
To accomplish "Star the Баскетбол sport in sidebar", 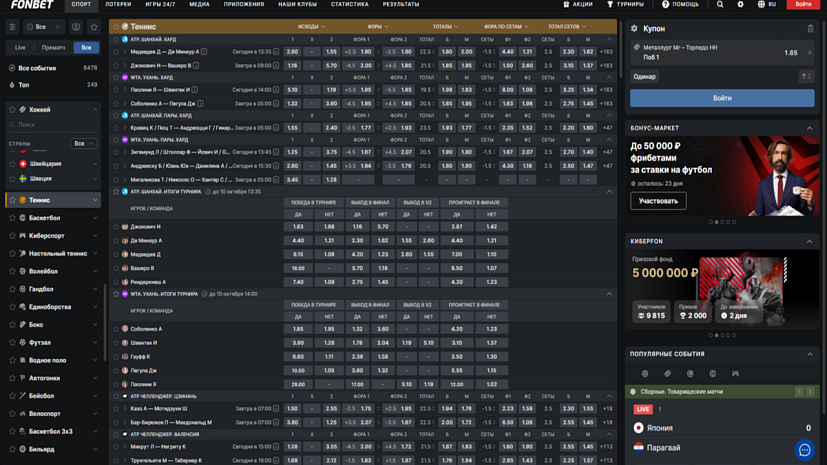I will (x=12, y=218).
